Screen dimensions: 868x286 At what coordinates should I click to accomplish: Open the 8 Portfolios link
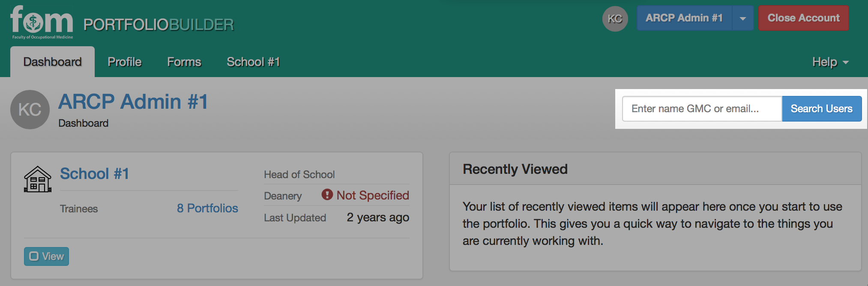pos(207,208)
